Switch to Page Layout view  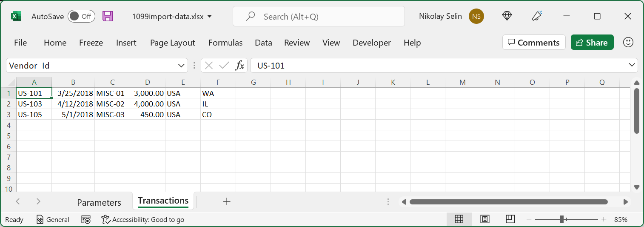coord(484,219)
